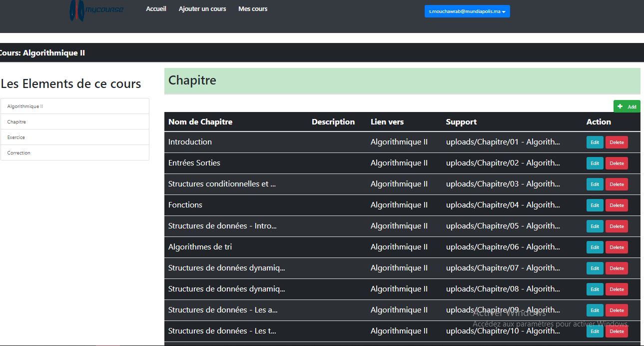Click Algorithmique II link in Fonctions row
The image size is (644, 346).
(399, 205)
